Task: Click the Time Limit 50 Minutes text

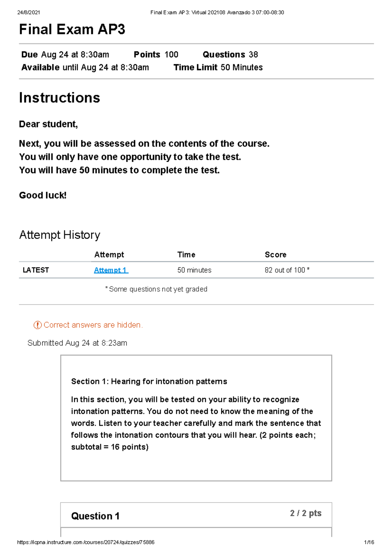Action: coord(218,67)
